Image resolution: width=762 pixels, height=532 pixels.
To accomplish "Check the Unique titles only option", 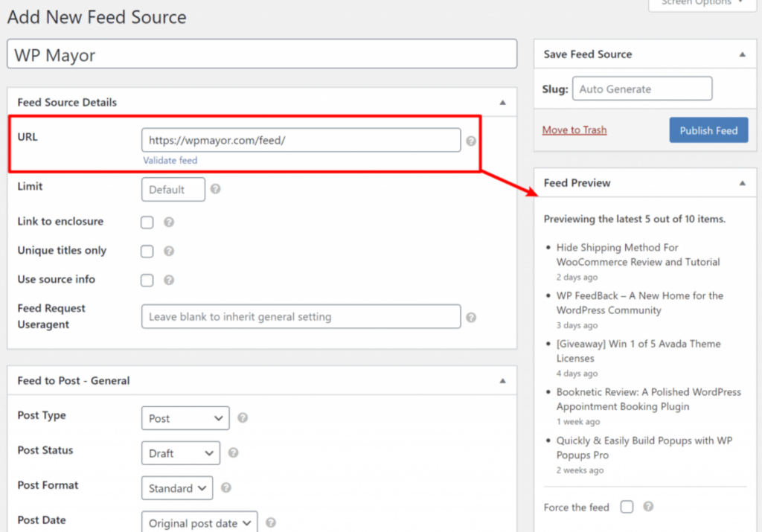I will pyautogui.click(x=147, y=251).
